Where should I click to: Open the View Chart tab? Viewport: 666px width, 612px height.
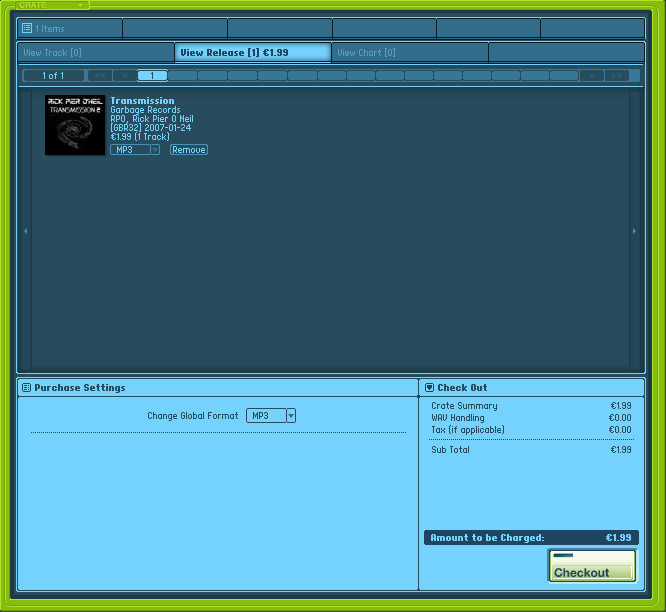click(409, 53)
